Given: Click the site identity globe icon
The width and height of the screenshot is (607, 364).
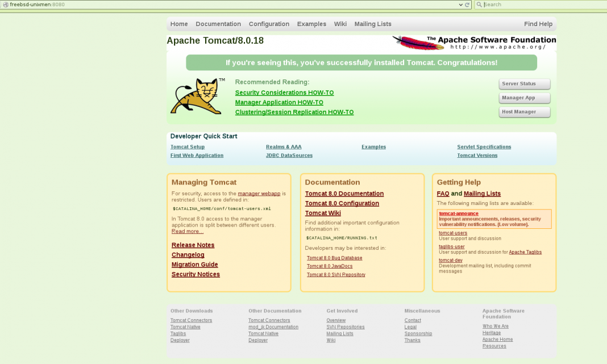Looking at the screenshot, I should [x=6, y=5].
